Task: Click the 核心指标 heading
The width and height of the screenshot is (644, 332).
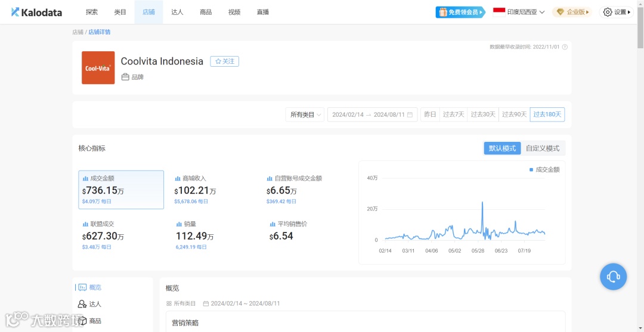Action: (x=92, y=148)
